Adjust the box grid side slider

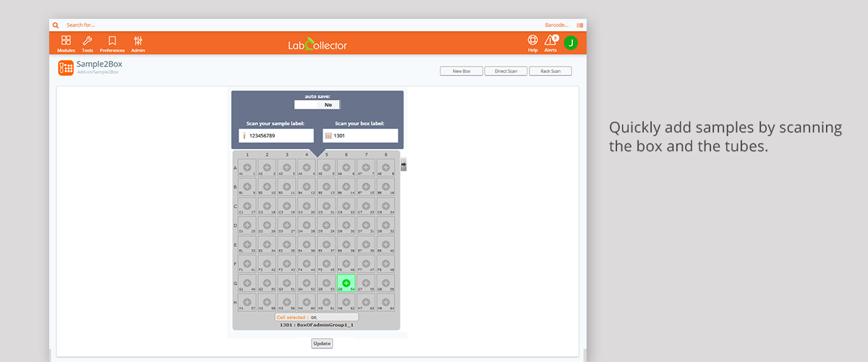(404, 164)
